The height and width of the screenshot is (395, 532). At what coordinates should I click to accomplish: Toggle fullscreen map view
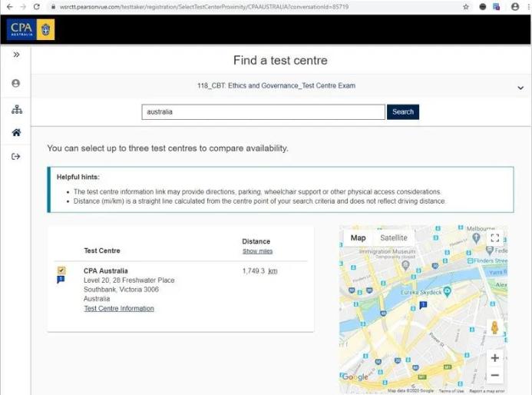pyautogui.click(x=494, y=237)
